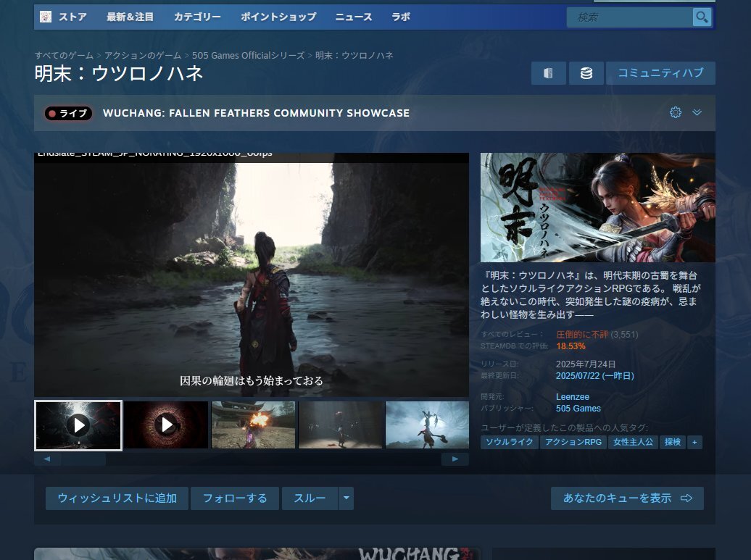Click the コミュニティハブ button

(x=660, y=72)
